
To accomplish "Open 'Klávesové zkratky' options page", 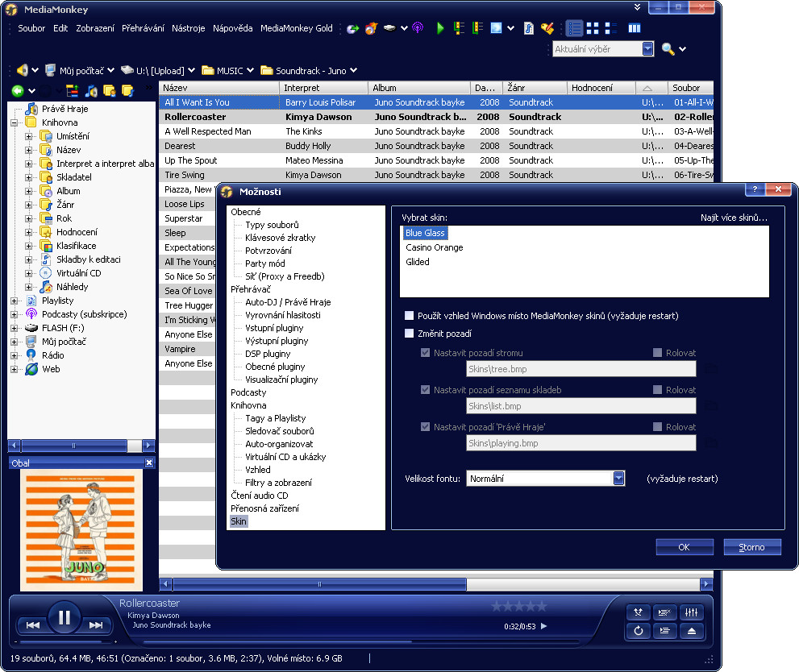I will point(281,238).
